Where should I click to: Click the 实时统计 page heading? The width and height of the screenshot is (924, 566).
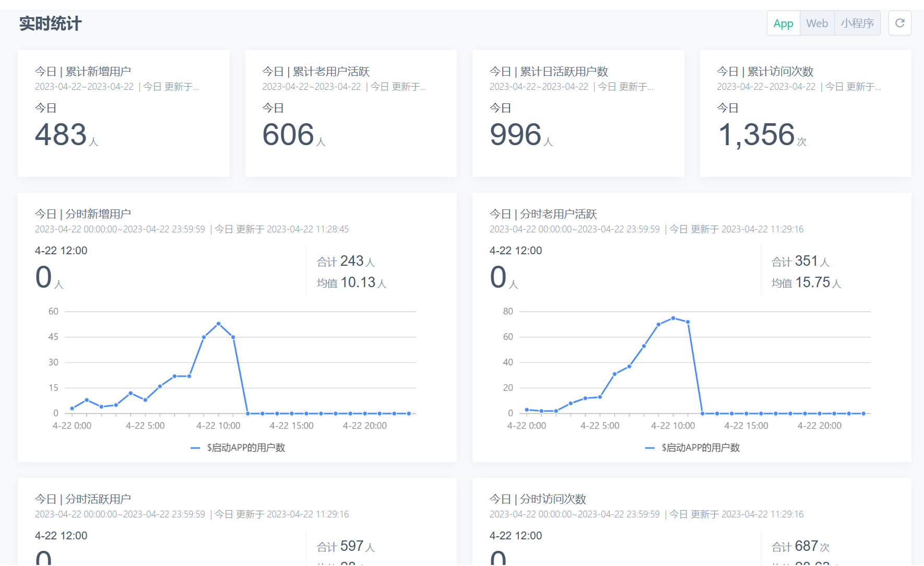pyautogui.click(x=51, y=23)
